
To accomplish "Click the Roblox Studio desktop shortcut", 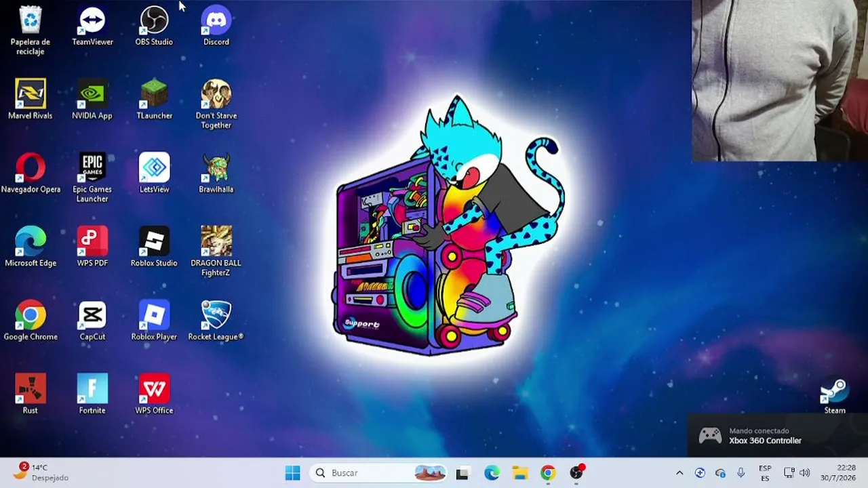I will [x=154, y=247].
